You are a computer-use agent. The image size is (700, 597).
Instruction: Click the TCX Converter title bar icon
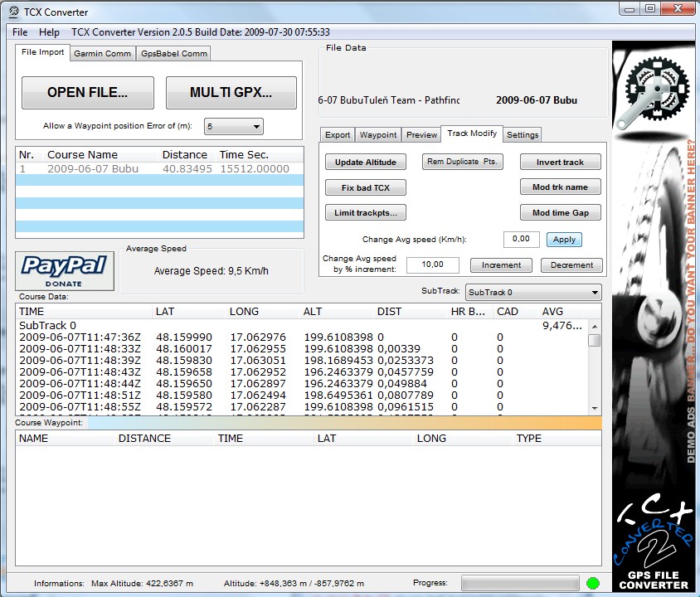coord(13,12)
